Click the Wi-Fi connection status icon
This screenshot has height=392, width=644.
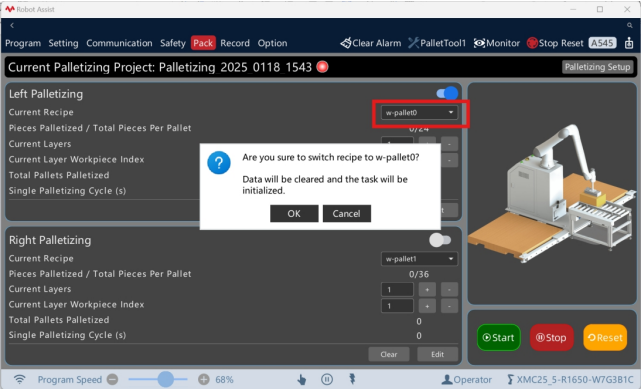click(19, 379)
